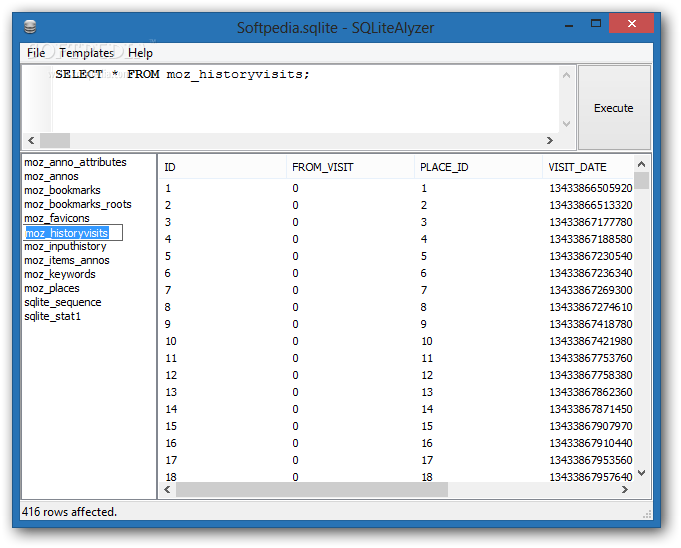Click results grid scroll down arrow
The image size is (681, 548).
tap(641, 472)
